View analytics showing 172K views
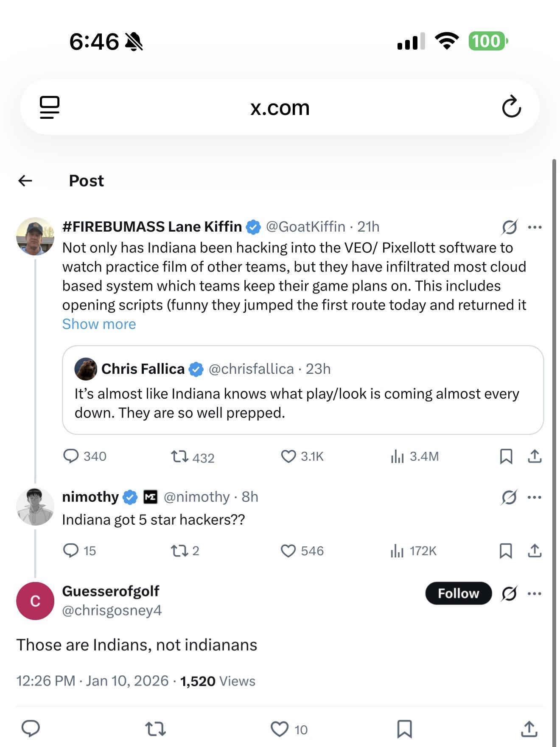560x747 pixels. 397,551
